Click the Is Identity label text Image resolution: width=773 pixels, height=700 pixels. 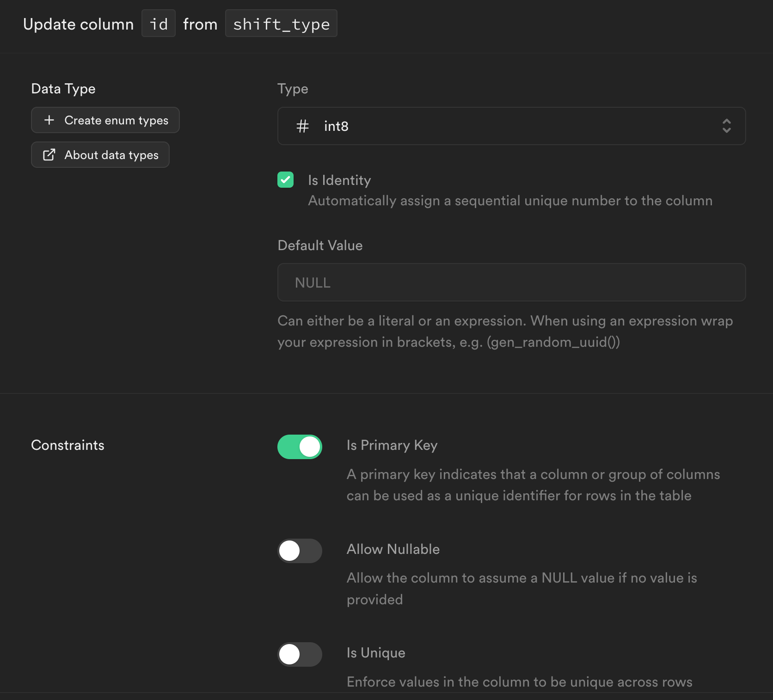(x=339, y=180)
